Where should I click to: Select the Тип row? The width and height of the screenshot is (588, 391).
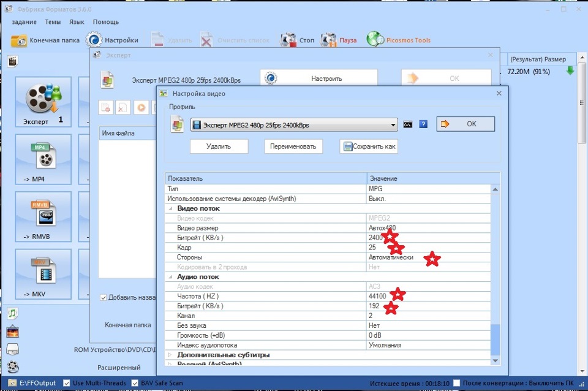(328, 189)
